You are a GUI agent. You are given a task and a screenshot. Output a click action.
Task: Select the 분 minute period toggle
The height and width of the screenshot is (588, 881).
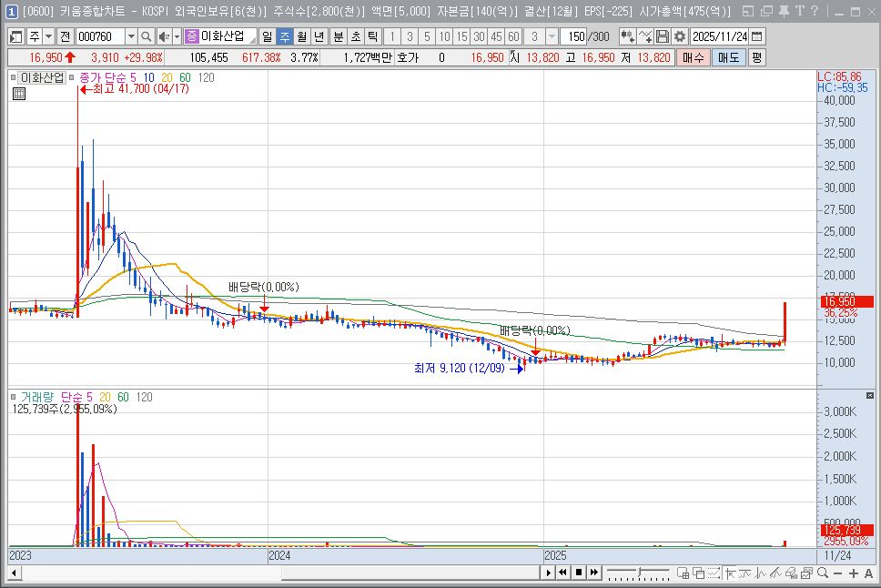(x=339, y=36)
